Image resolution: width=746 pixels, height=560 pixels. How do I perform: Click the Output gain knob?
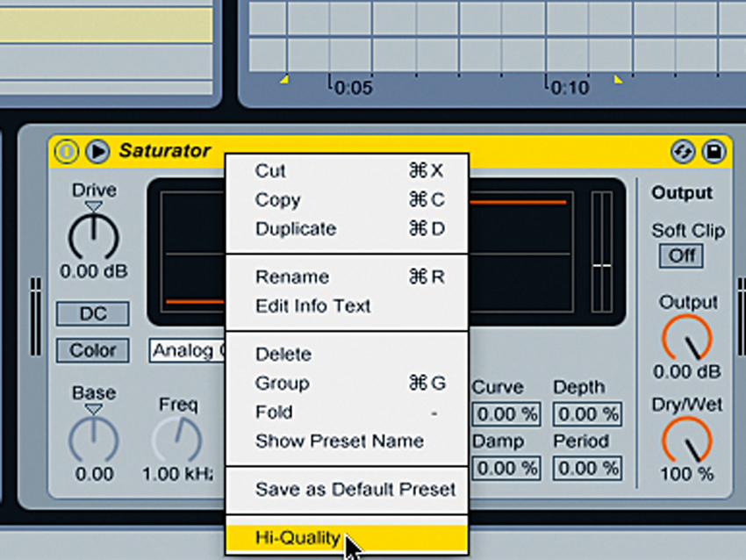click(687, 338)
